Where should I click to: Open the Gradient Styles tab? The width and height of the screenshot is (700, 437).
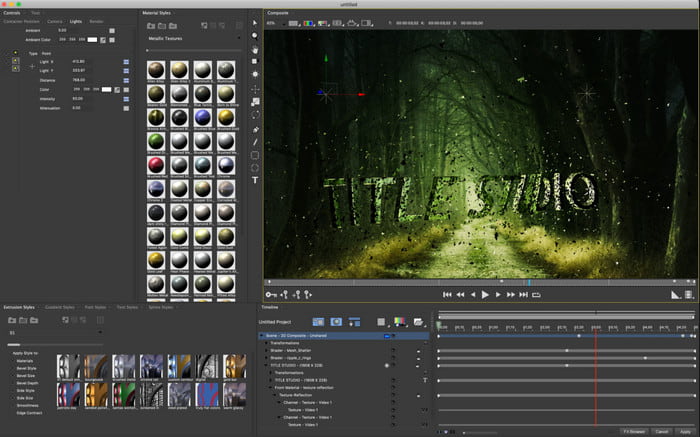59,307
